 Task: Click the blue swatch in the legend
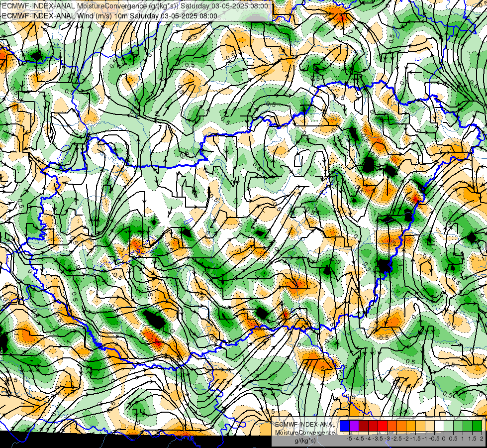(x=345, y=426)
